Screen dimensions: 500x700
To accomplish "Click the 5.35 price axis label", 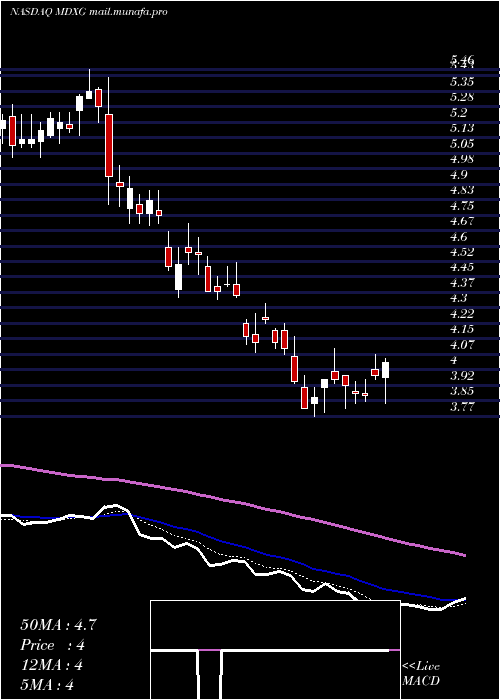I will (x=462, y=82).
